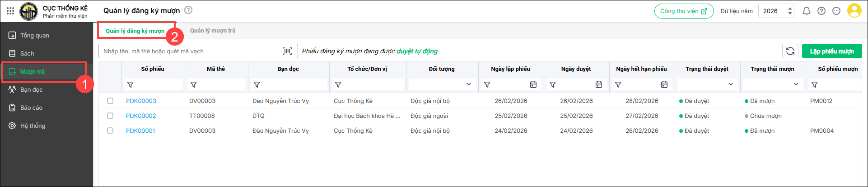Click the Cục Thống Kê logo

(x=29, y=11)
